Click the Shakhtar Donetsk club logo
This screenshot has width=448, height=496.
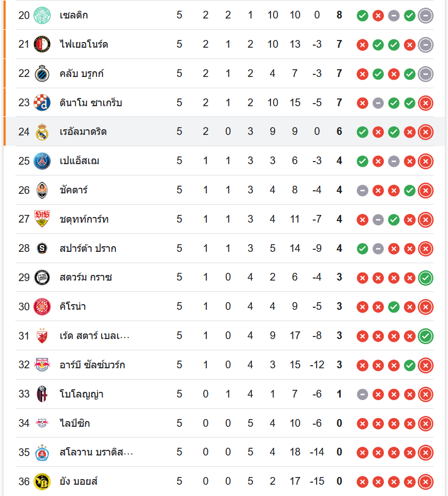[x=42, y=190]
